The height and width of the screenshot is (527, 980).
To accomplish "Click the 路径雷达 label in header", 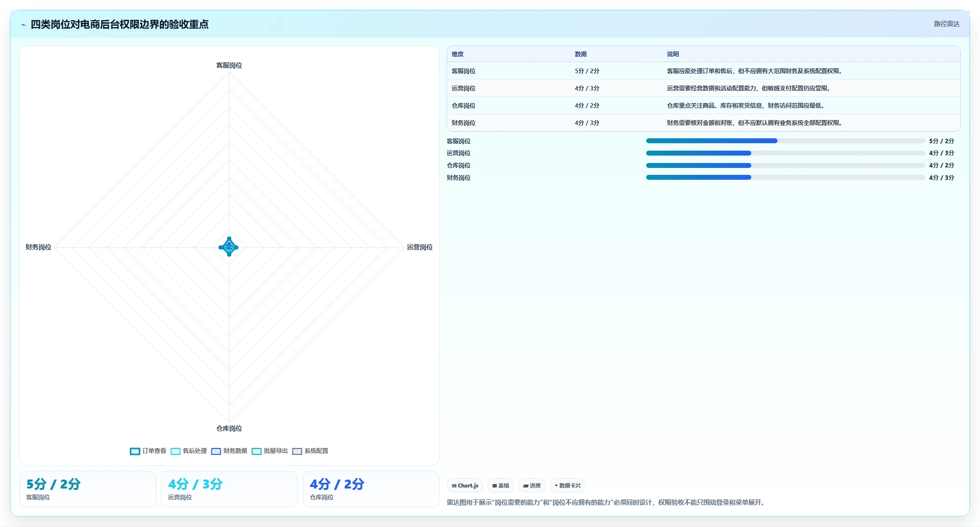I will click(946, 24).
